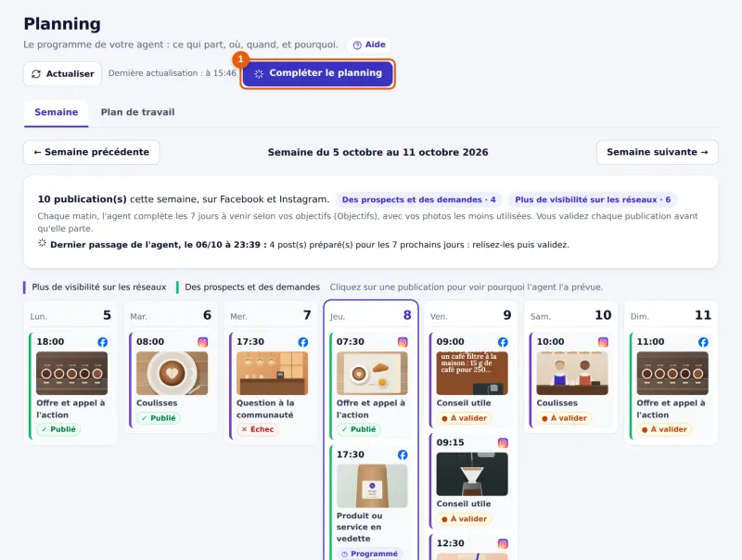Viewport: 742px width, 560px height.
Task: Click the 08:00 time on Tuesday's post
Action: (x=150, y=341)
